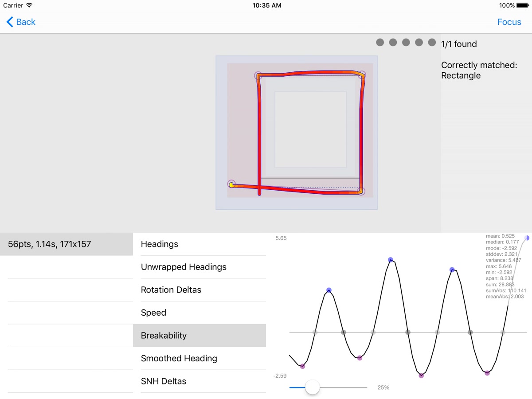Choose Smoothed Heading from the list
Image resolution: width=532 pixels, height=399 pixels.
[199, 358]
